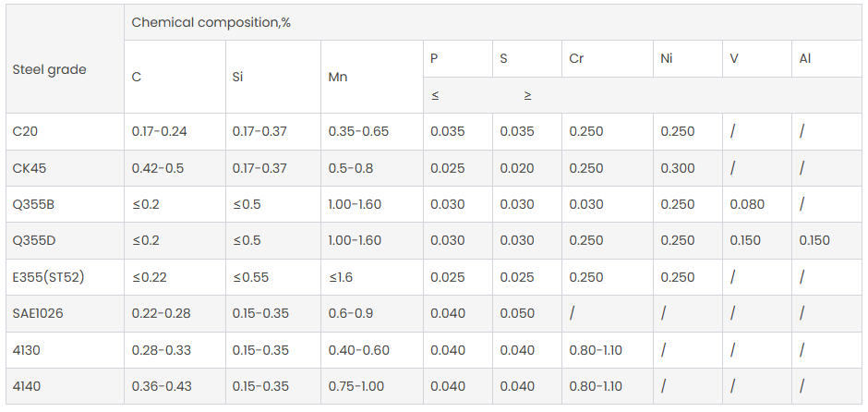The width and height of the screenshot is (868, 412).
Task: Click the Al column header
Action: pyautogui.click(x=806, y=58)
